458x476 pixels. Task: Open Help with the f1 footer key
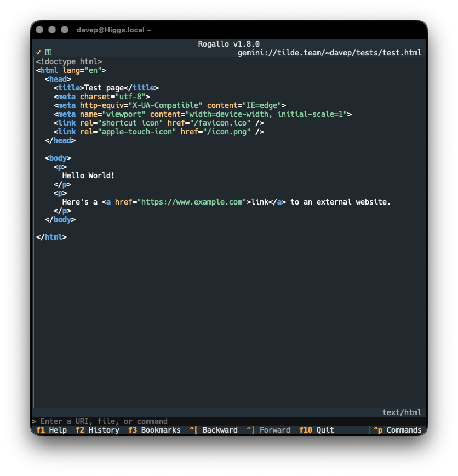click(51, 430)
